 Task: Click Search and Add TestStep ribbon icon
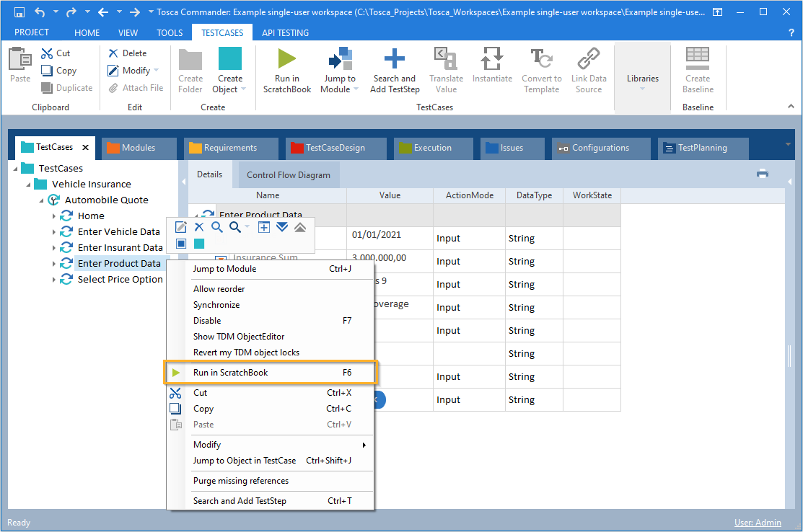pos(394,59)
